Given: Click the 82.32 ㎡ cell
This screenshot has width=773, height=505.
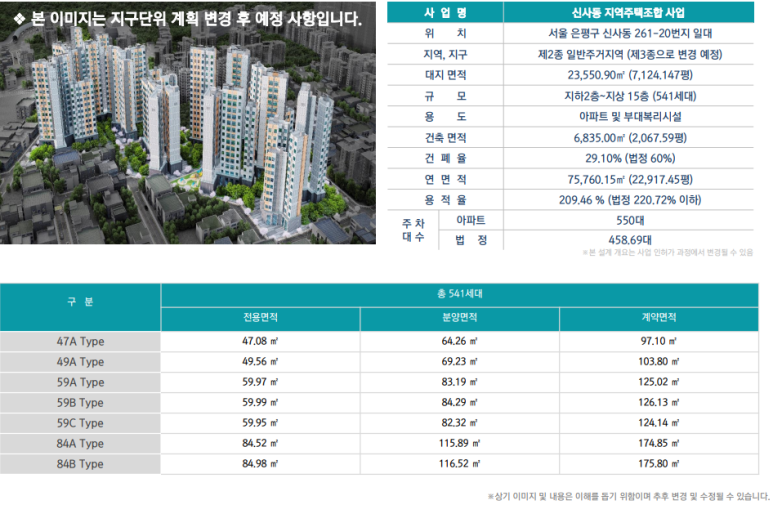Looking at the screenshot, I should click(459, 423).
